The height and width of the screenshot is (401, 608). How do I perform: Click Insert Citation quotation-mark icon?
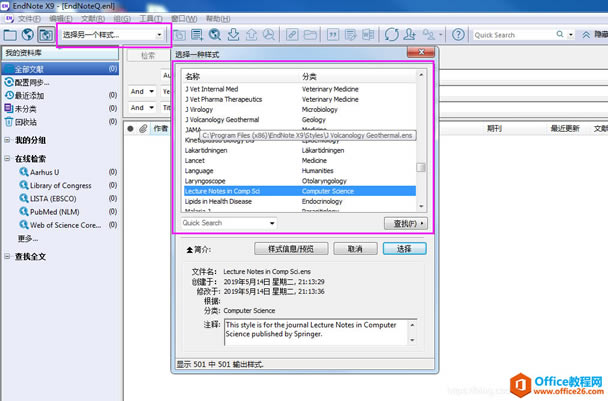click(333, 35)
